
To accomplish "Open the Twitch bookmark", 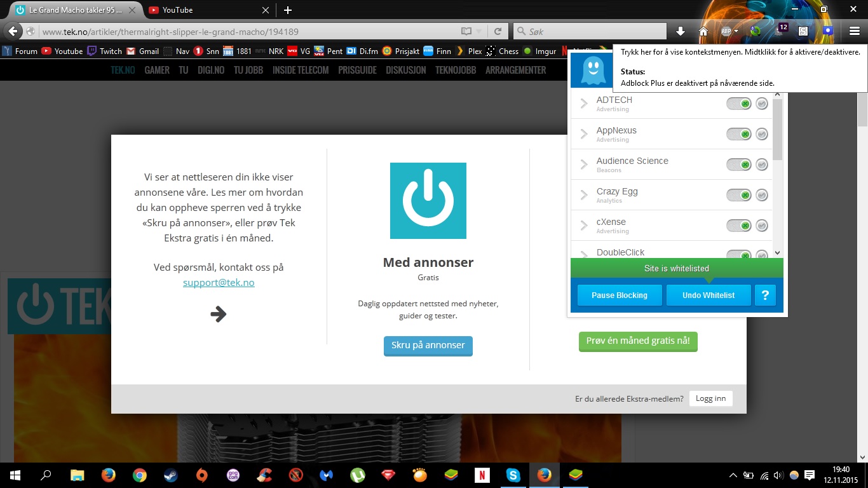I will tap(104, 51).
